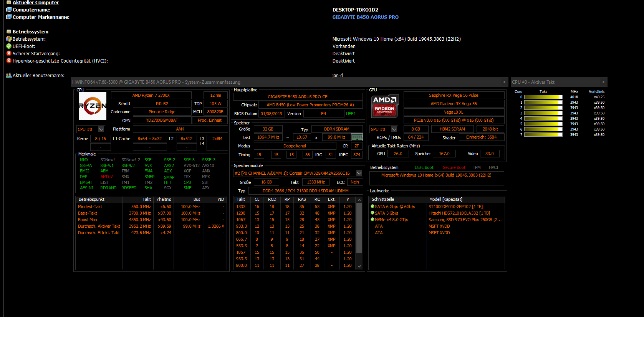
Task: Click the BIOS-Datum field 01/08/2019
Action: pyautogui.click(x=272, y=114)
